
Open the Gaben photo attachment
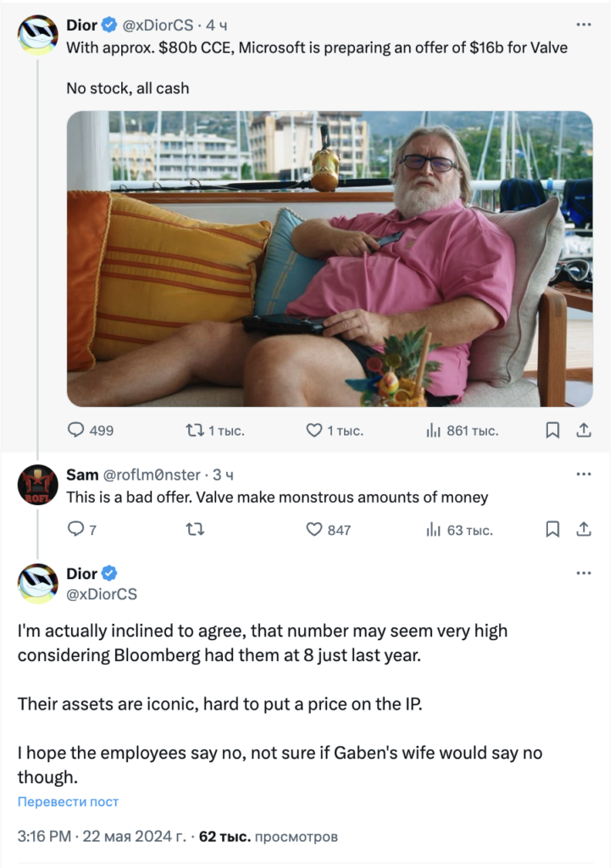(x=330, y=259)
